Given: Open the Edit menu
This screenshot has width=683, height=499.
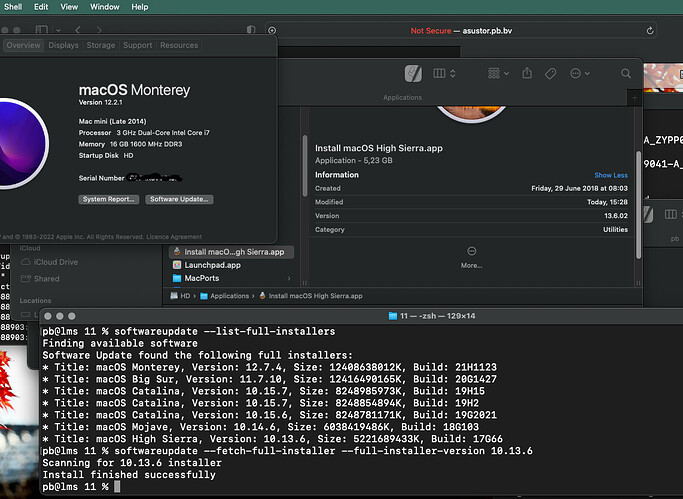Looking at the screenshot, I should [x=41, y=7].
